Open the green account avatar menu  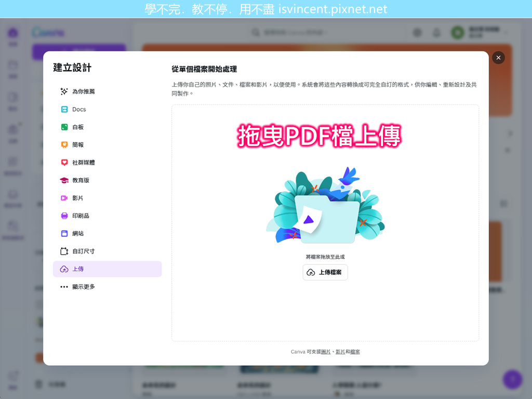(458, 33)
